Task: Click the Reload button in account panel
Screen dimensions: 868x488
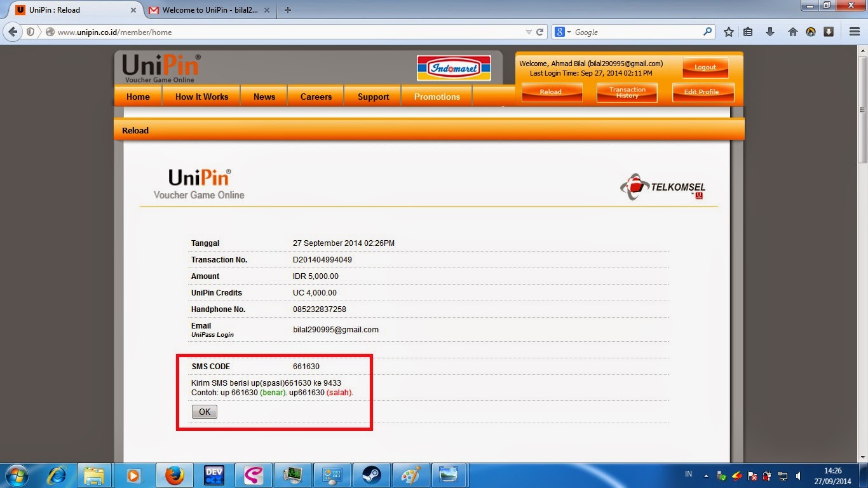Action: (x=551, y=92)
